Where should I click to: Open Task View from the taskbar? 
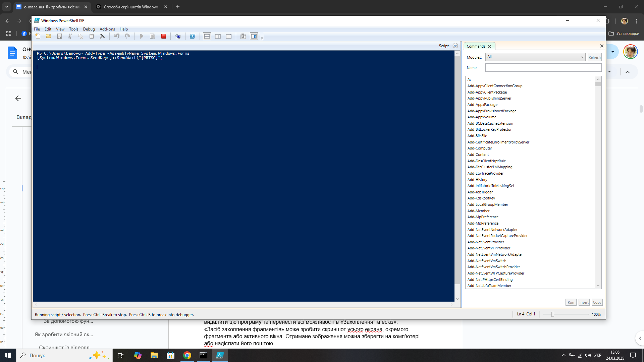point(121,355)
